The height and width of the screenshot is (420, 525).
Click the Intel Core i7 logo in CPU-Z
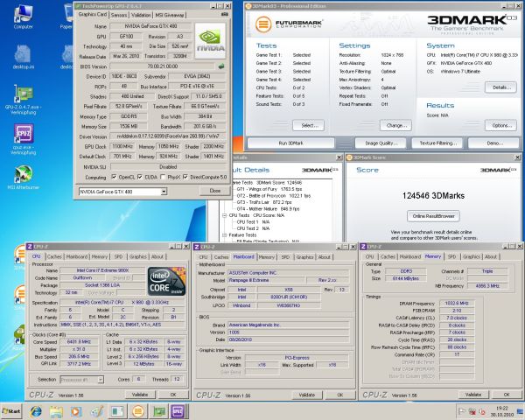click(166, 281)
